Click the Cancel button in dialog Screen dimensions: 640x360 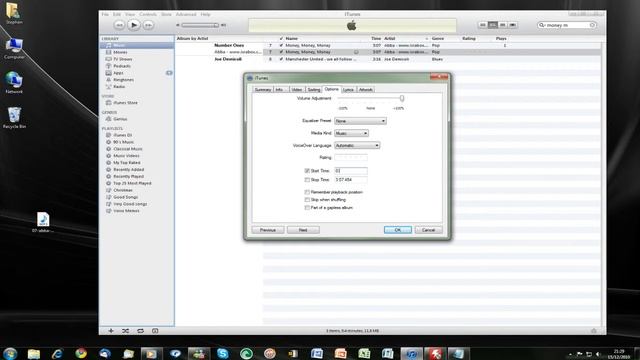tap(429, 230)
